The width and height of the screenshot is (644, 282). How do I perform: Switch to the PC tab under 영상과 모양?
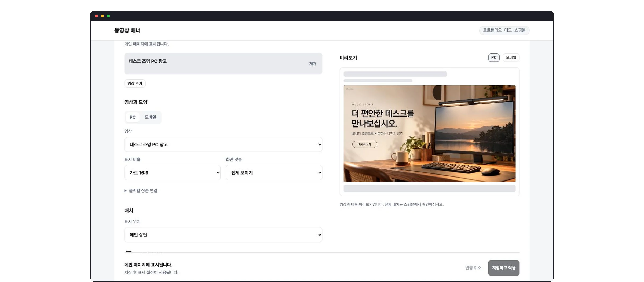click(133, 117)
